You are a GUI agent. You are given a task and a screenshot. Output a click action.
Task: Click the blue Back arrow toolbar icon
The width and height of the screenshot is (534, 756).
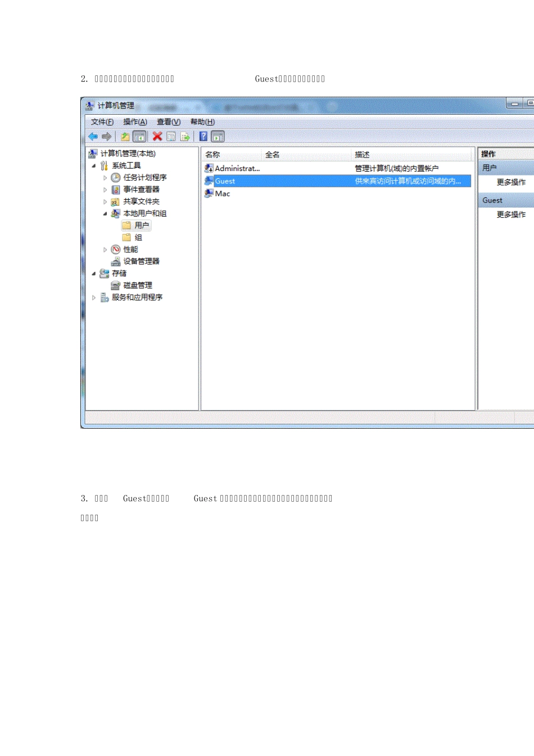(x=93, y=136)
